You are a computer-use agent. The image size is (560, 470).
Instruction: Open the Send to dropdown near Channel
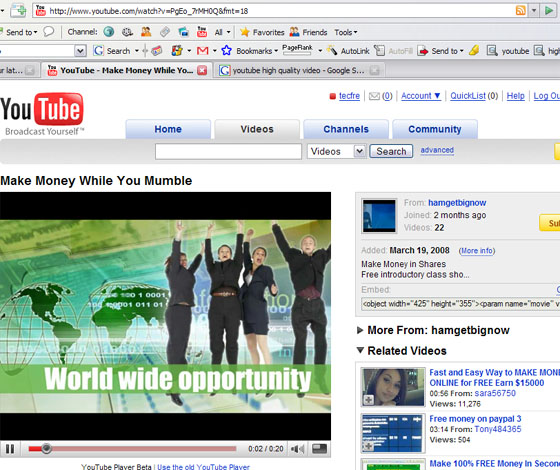(20, 32)
